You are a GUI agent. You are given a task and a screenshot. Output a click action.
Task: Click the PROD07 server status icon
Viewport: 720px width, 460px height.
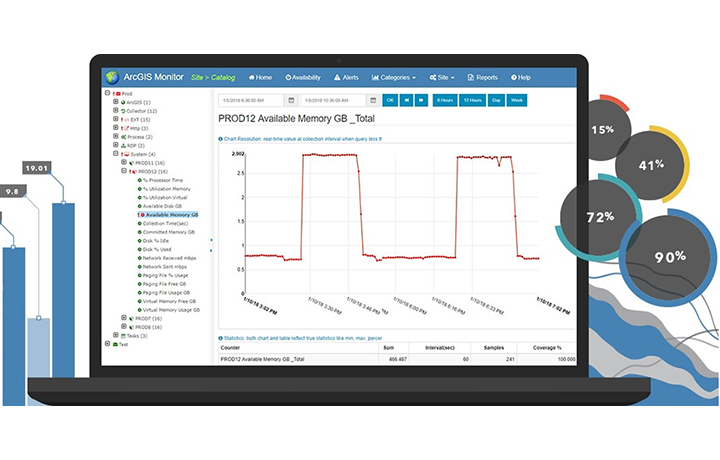pyautogui.click(x=131, y=319)
